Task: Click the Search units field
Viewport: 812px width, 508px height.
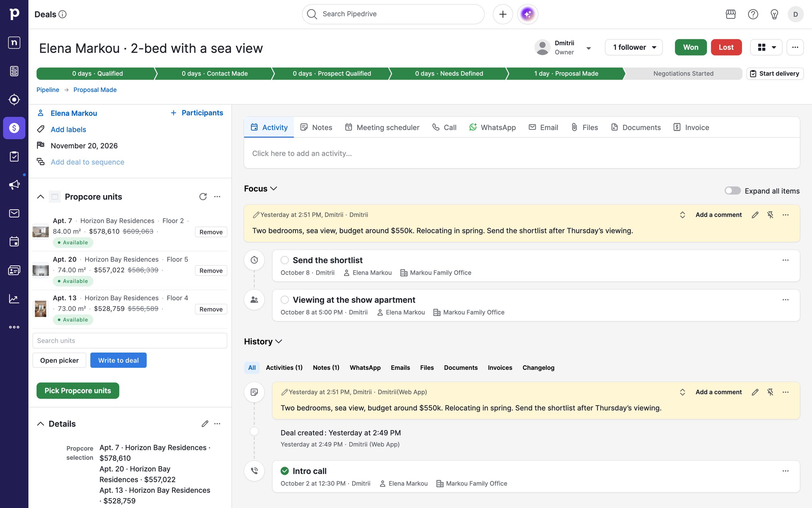Action: coord(130,341)
